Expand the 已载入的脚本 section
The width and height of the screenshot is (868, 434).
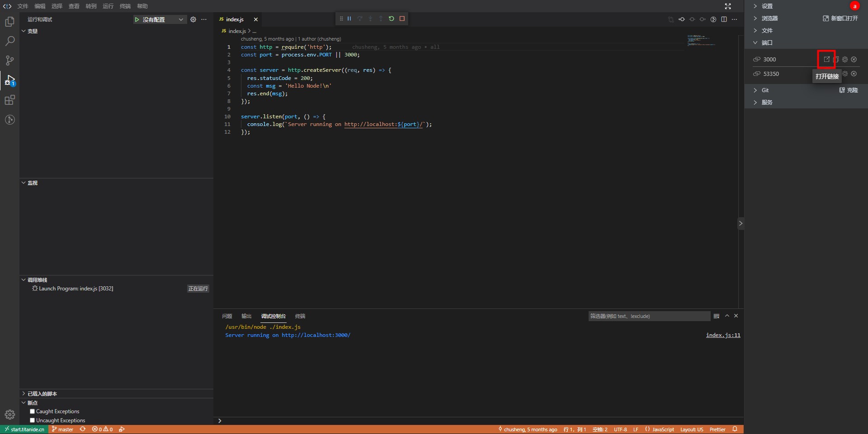(116, 394)
